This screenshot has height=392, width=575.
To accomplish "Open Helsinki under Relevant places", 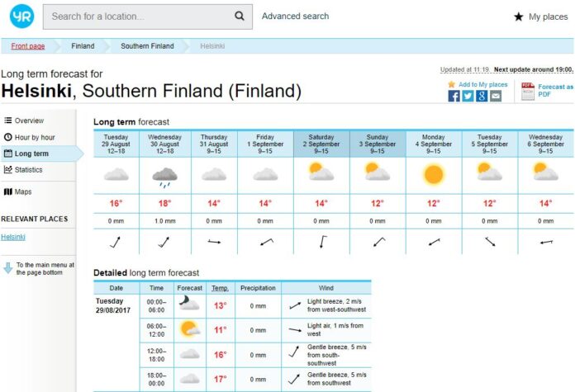I will pyautogui.click(x=13, y=238).
